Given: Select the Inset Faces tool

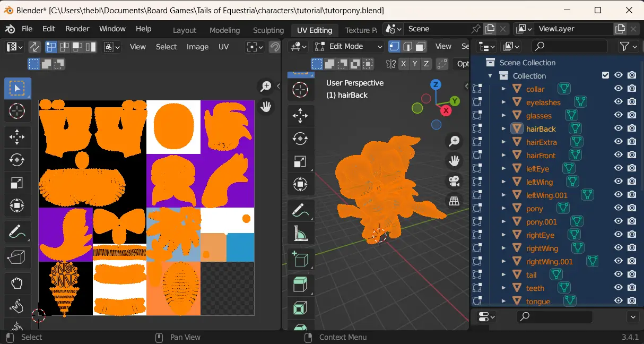Looking at the screenshot, I should [x=300, y=308].
